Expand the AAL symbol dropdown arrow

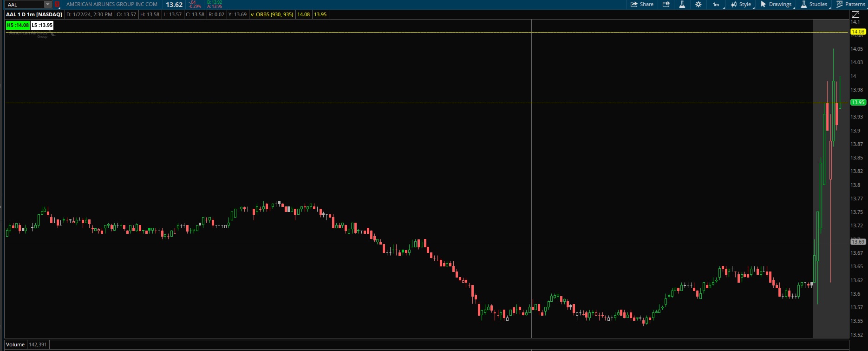(47, 4)
